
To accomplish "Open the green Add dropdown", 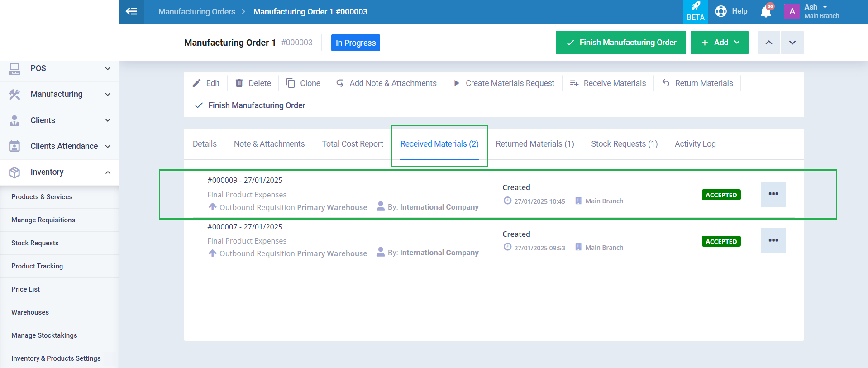I will 719,43.
